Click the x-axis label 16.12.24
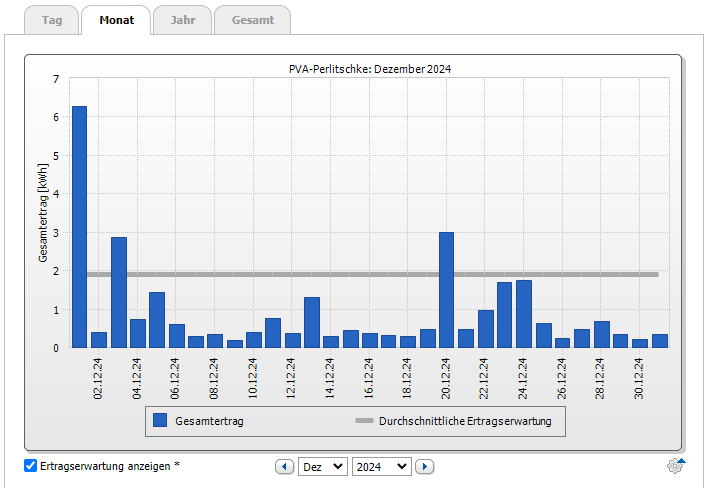This screenshot has height=488, width=707. click(368, 378)
